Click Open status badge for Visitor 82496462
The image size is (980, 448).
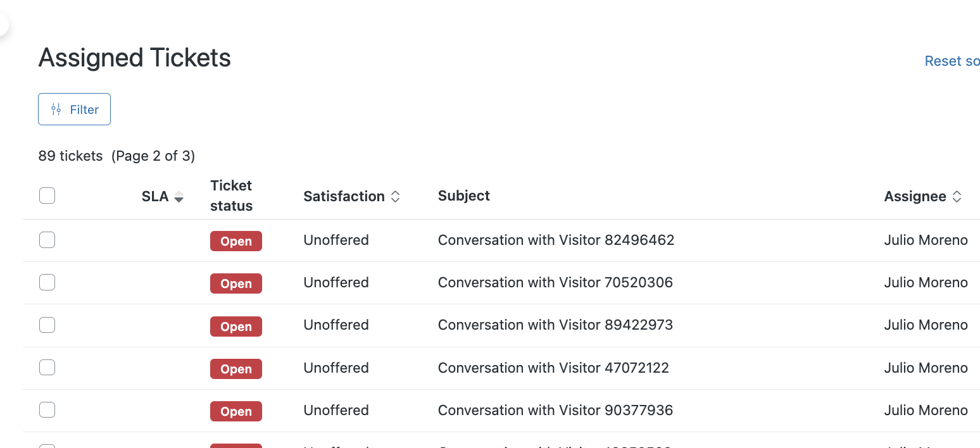click(236, 241)
